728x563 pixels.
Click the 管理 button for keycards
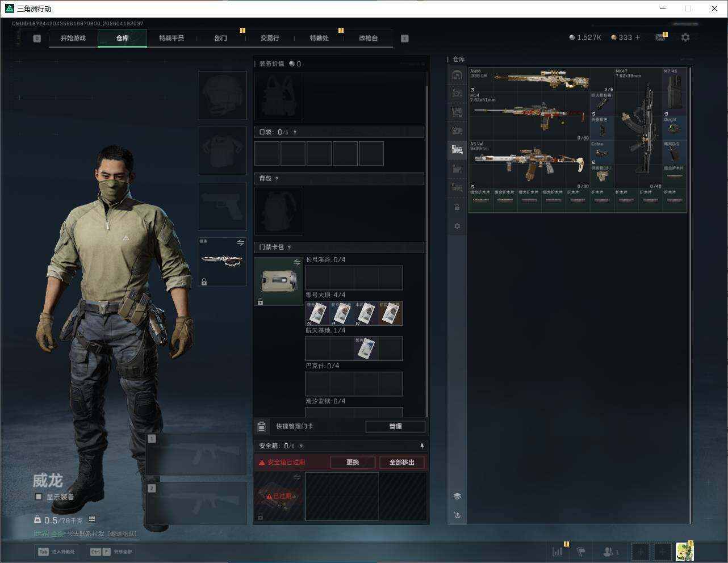coord(395,426)
